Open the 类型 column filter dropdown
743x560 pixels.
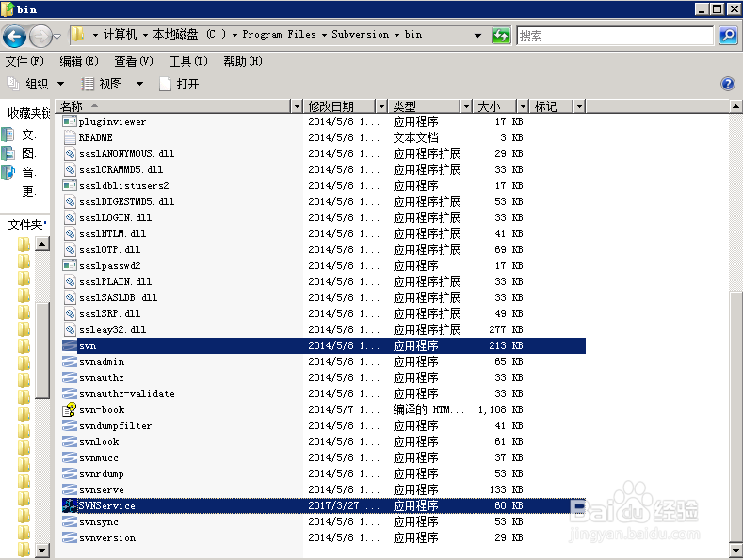[x=466, y=106]
